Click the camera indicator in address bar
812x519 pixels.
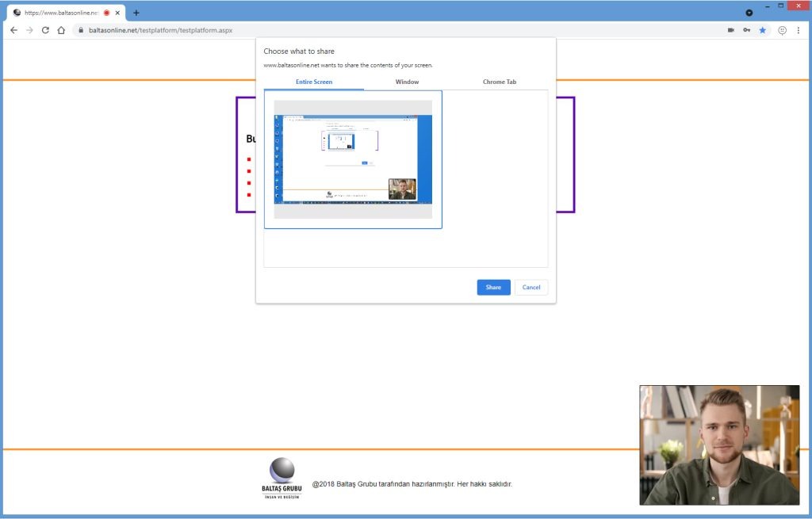(730, 30)
